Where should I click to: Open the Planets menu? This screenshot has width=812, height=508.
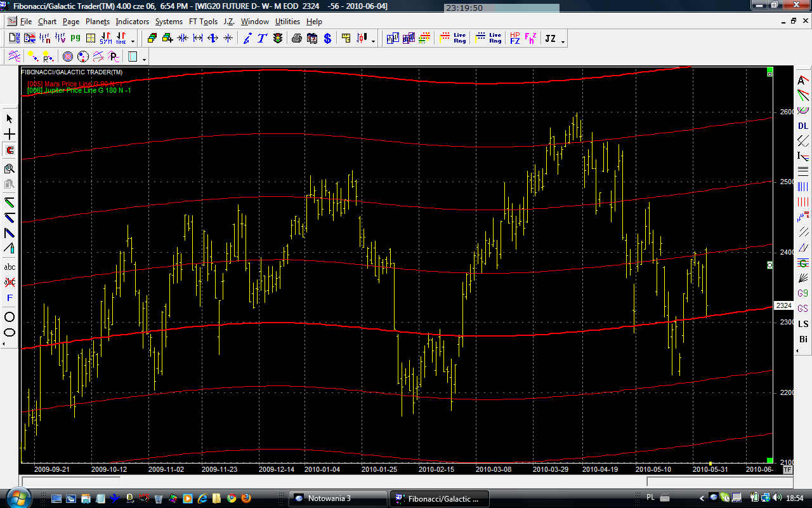[x=98, y=22]
